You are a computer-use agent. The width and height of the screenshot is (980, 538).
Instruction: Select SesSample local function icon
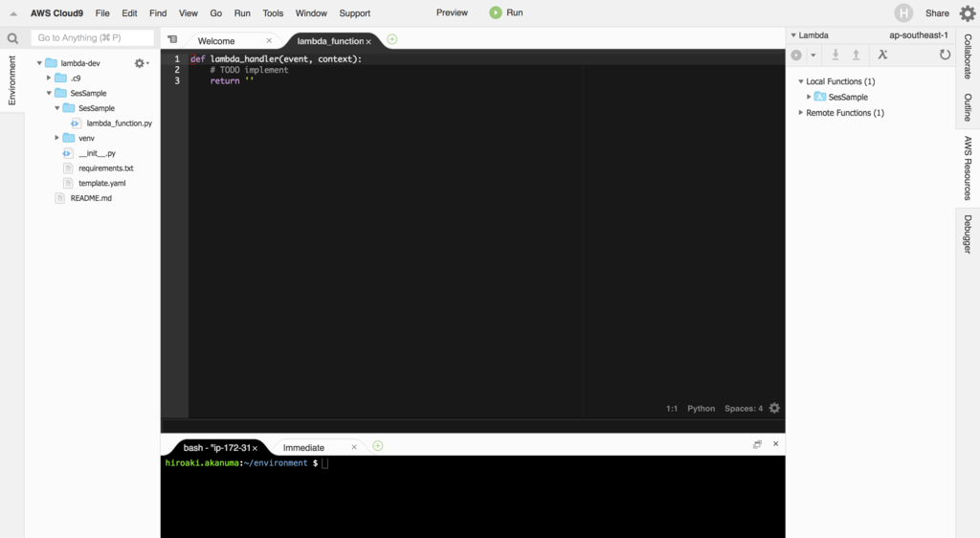click(820, 97)
